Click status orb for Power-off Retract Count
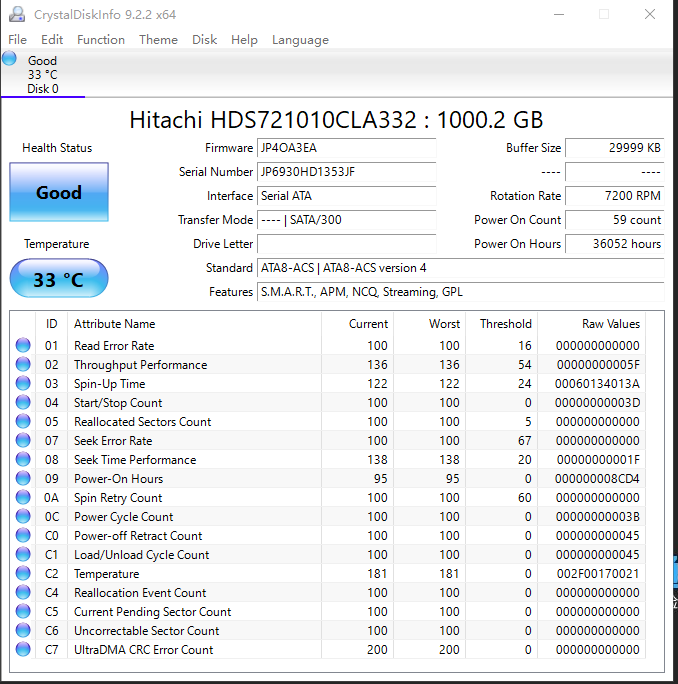This screenshot has height=684, width=678. coord(23,535)
